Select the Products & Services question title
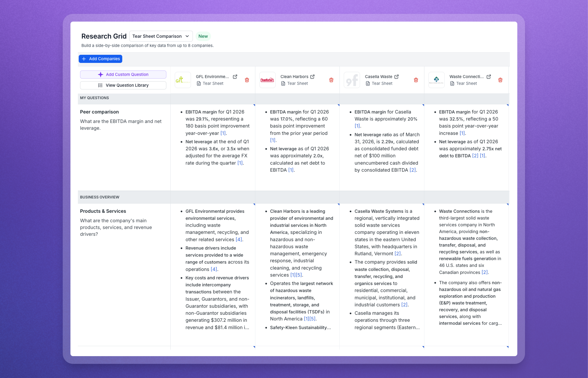 [103, 211]
